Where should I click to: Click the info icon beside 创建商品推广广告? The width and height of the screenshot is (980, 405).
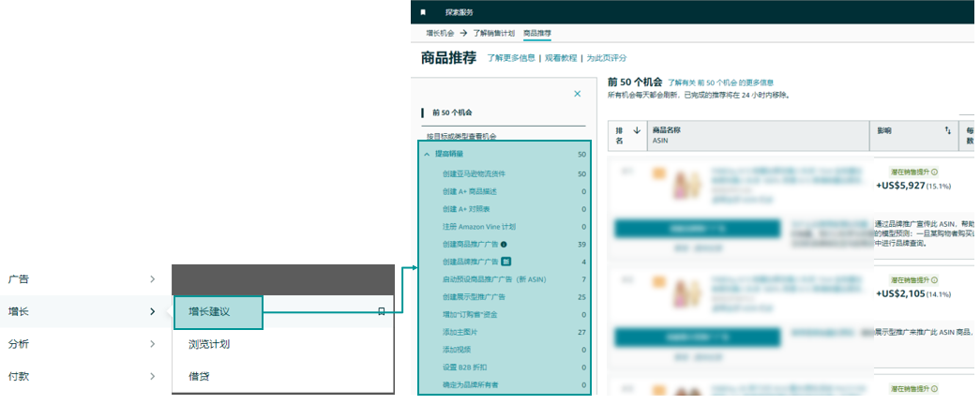[504, 245]
